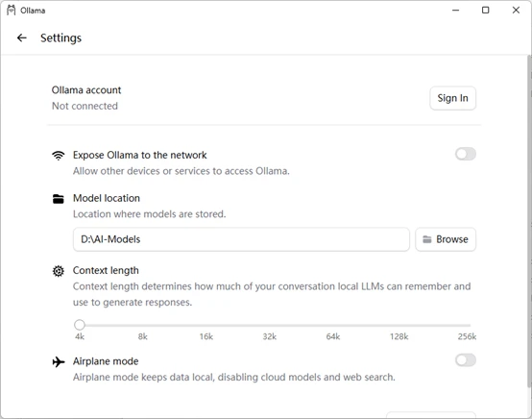Image resolution: width=532 pixels, height=419 pixels.
Task: Click the D:\AI-Models path field
Action: [x=241, y=239]
